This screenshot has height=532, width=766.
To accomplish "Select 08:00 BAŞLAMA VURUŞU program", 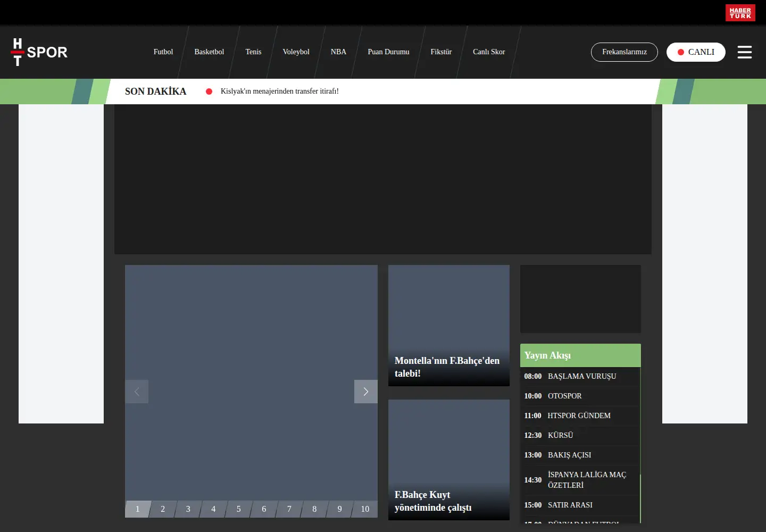I will 580,376.
